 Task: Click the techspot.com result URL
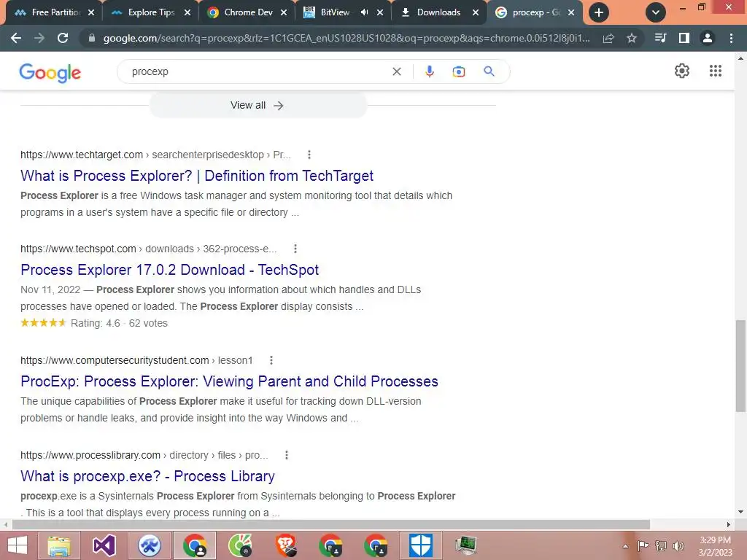coord(148,249)
